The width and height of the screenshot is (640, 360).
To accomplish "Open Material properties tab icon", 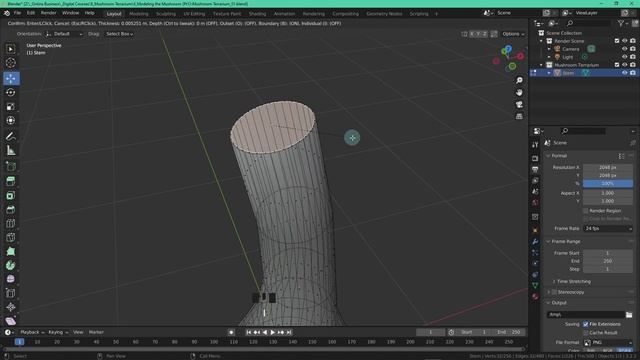I will tap(535, 297).
